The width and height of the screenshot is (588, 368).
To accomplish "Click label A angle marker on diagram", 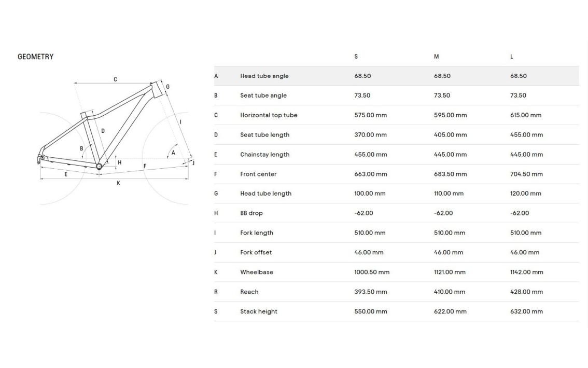I will [x=173, y=153].
